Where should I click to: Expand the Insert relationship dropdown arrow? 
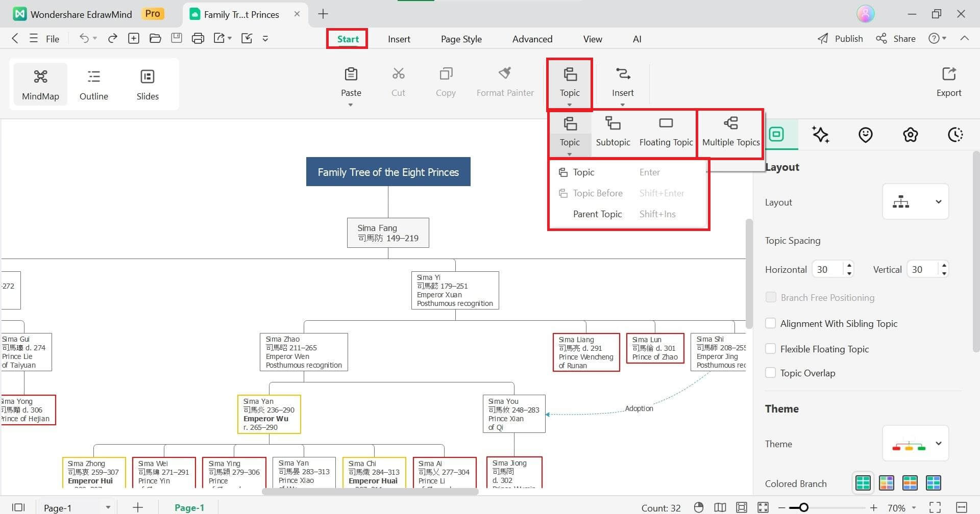(x=623, y=105)
